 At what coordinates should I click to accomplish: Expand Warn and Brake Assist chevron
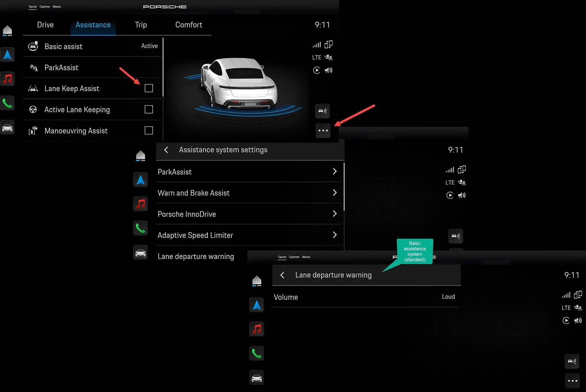[335, 193]
